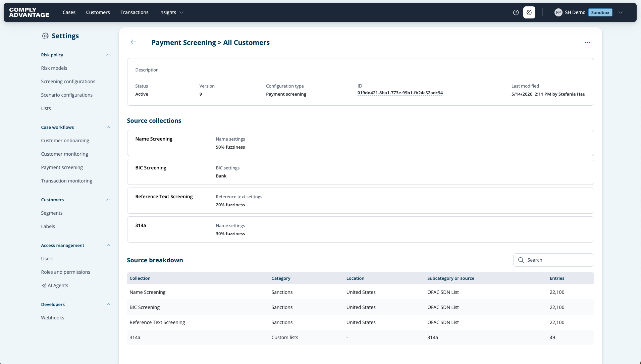Image resolution: width=641 pixels, height=364 pixels.
Task: Click the ComplyAdvantage logo
Action: point(29,12)
